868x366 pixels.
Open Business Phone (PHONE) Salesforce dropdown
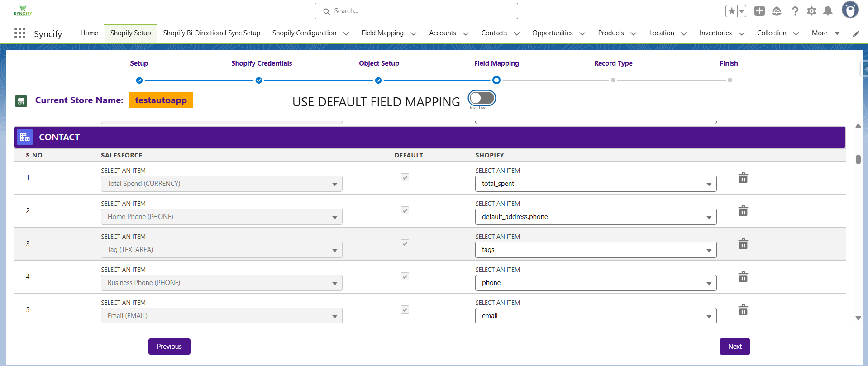click(x=222, y=283)
